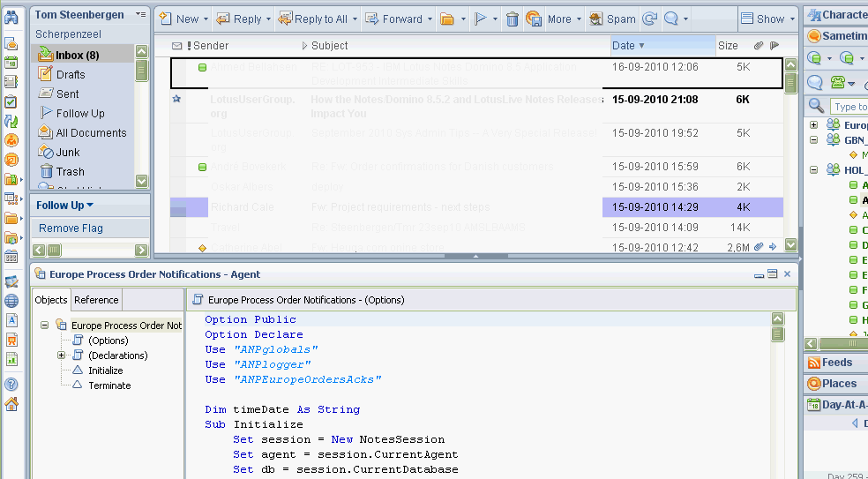Select the Terminate event in Objects tree
This screenshot has width=868, height=479.
109,385
